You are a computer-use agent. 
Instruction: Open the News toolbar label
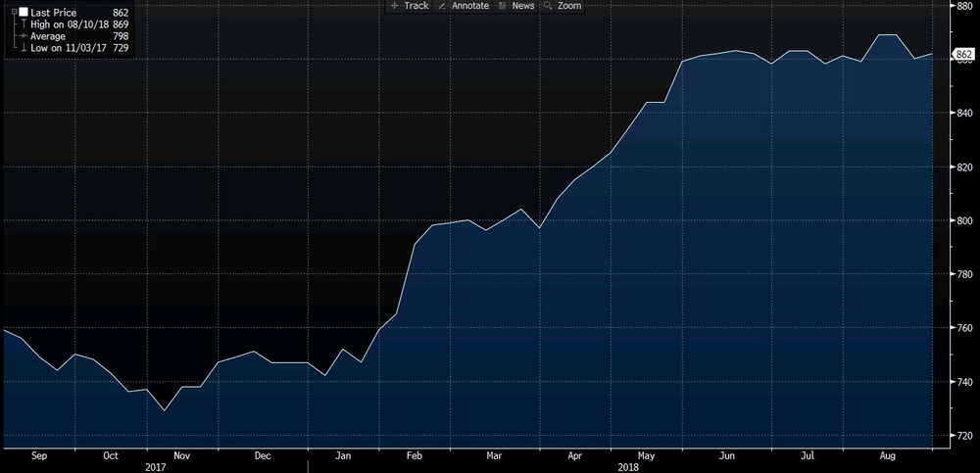pos(523,6)
